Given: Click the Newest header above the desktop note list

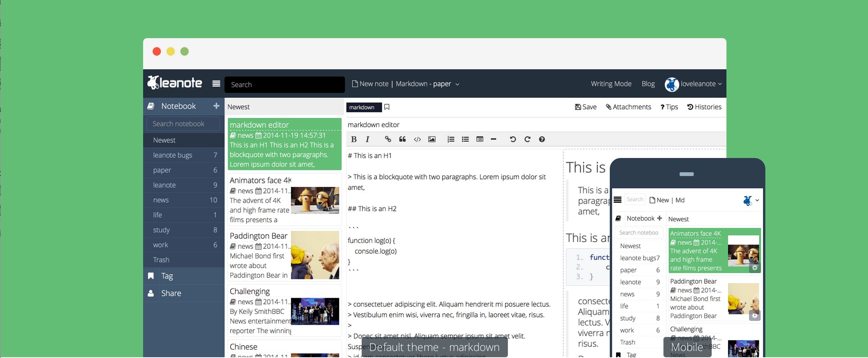Looking at the screenshot, I should click(x=238, y=107).
